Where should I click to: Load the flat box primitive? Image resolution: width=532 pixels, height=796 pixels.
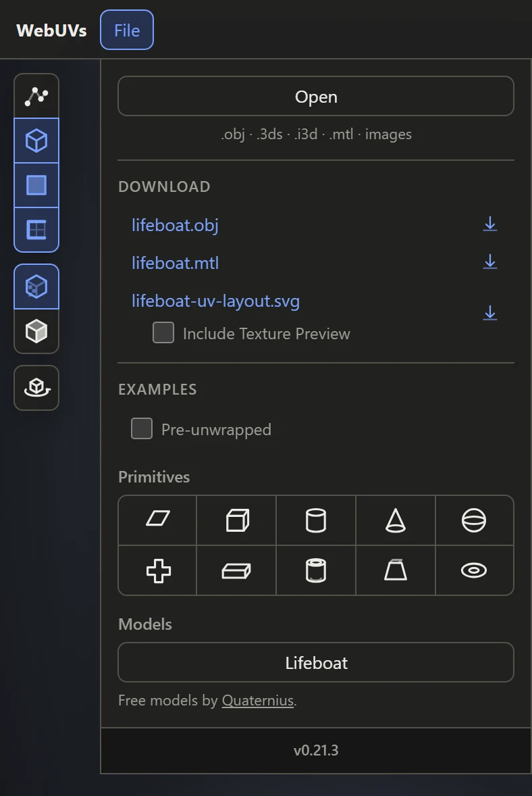click(237, 570)
